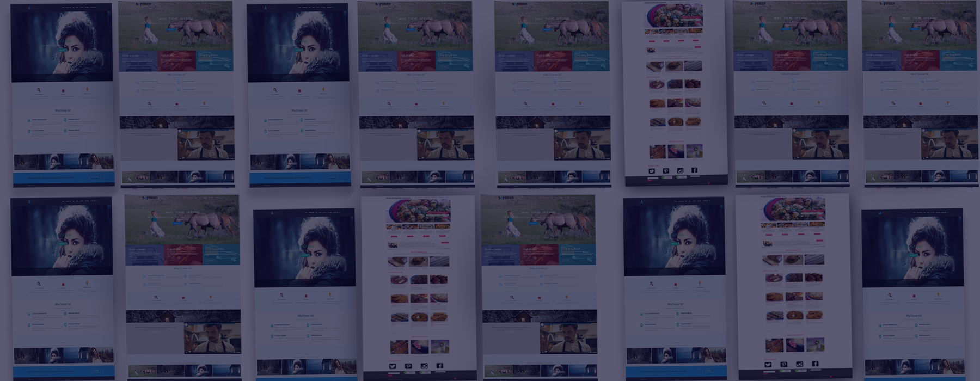This screenshot has width=980, height=381.
Task: Click Twitter icon on top-row recipe page
Action: (651, 171)
